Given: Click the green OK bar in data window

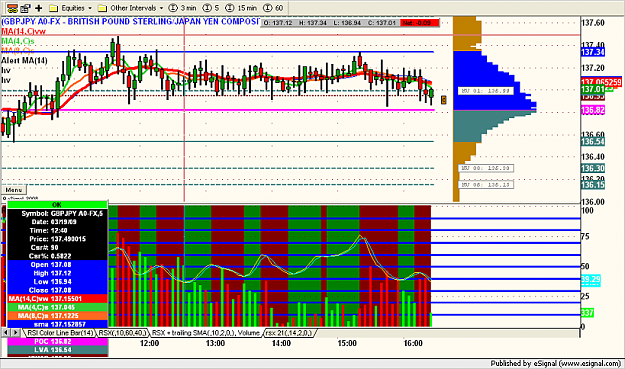Looking at the screenshot, I should 57,205.
